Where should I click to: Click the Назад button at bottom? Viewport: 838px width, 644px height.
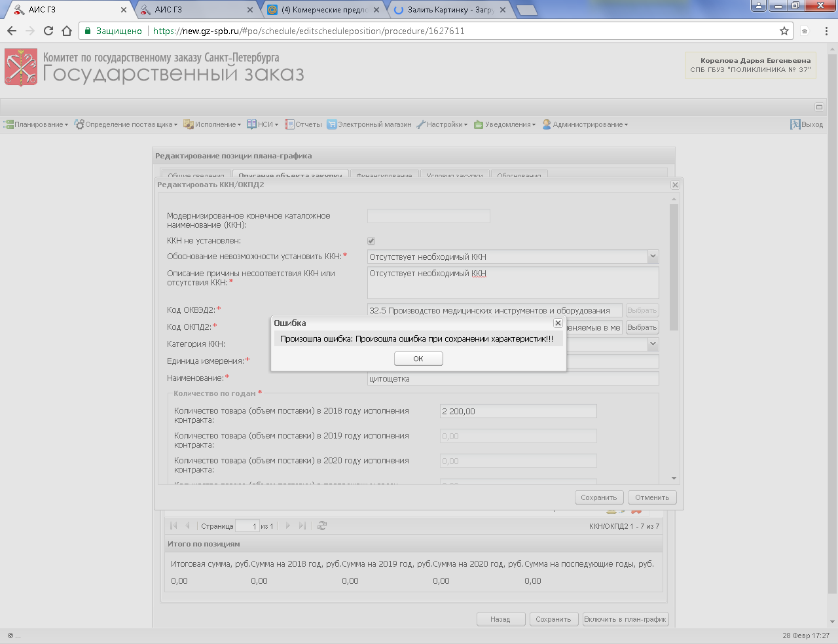click(x=501, y=619)
